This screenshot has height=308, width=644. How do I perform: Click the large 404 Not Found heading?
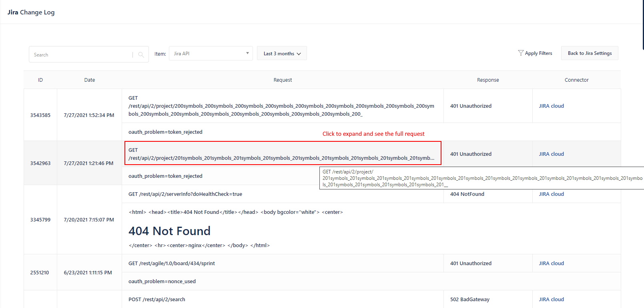169,231
